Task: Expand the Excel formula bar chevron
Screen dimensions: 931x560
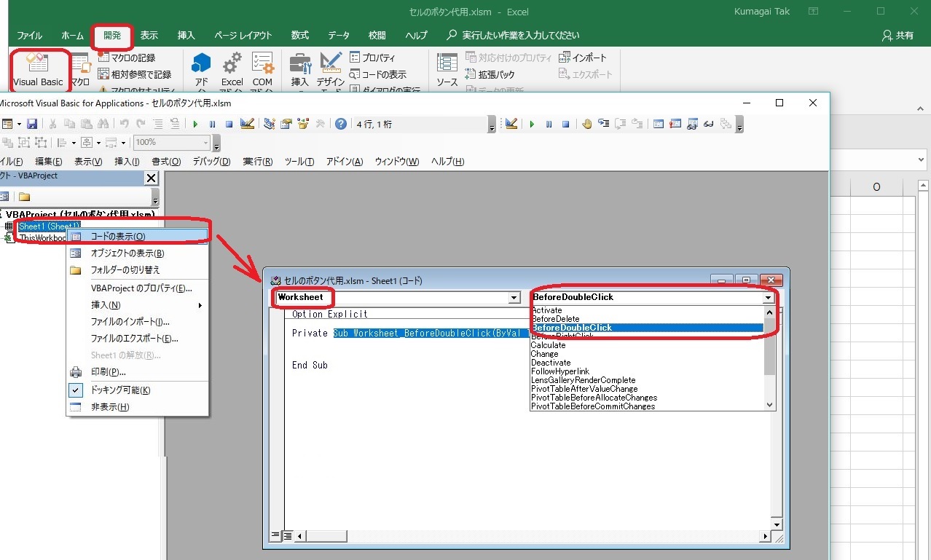Action: (x=921, y=159)
